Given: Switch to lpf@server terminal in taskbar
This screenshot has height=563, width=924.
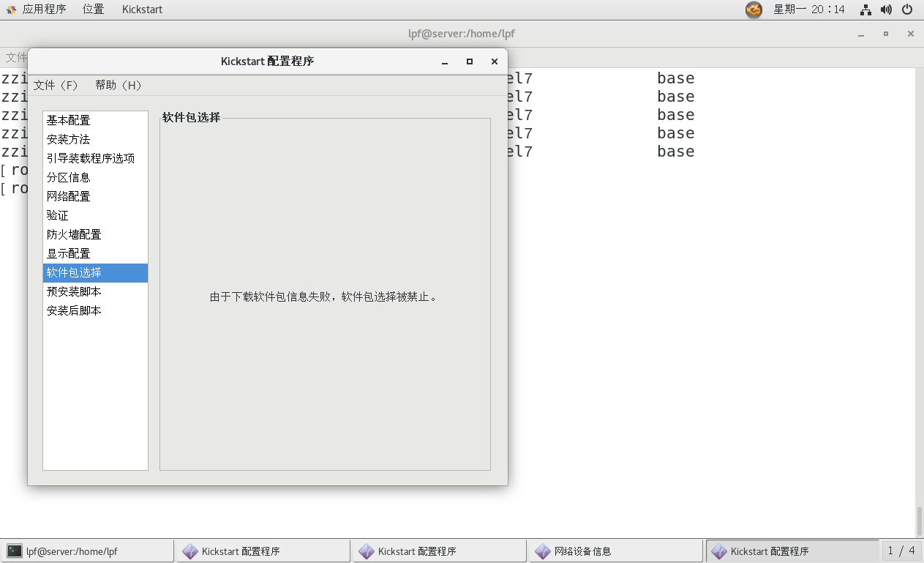Looking at the screenshot, I should (x=88, y=551).
